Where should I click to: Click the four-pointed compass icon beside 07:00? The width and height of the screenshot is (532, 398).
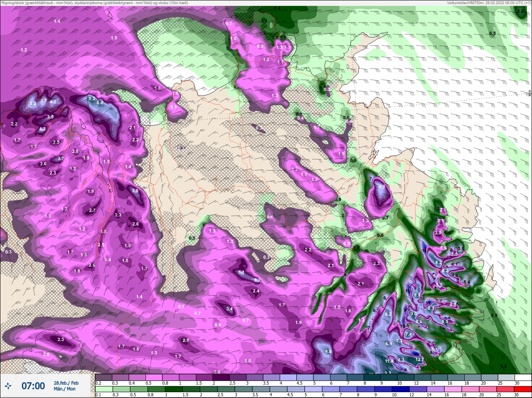click(8, 386)
